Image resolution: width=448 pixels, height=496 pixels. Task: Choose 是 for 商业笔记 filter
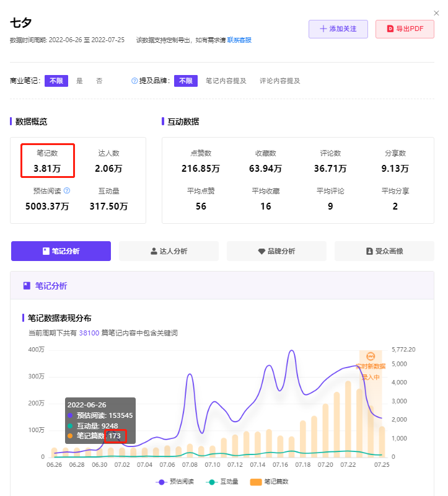coord(79,81)
